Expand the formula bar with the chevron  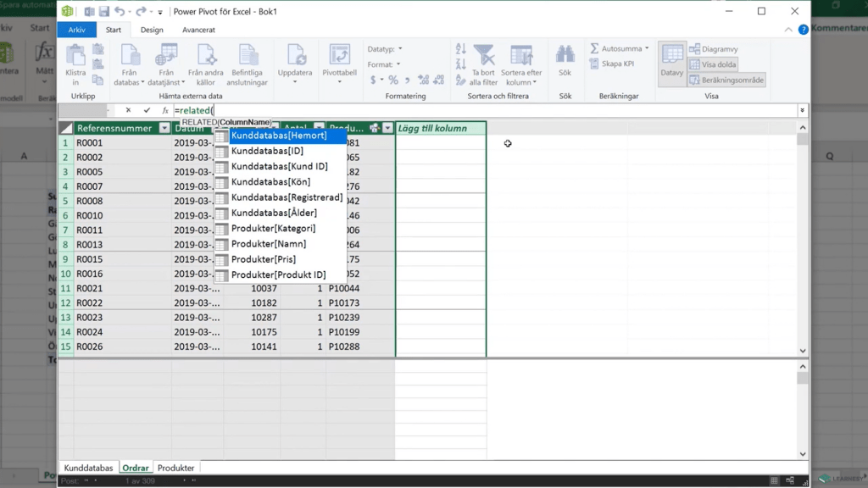(802, 110)
